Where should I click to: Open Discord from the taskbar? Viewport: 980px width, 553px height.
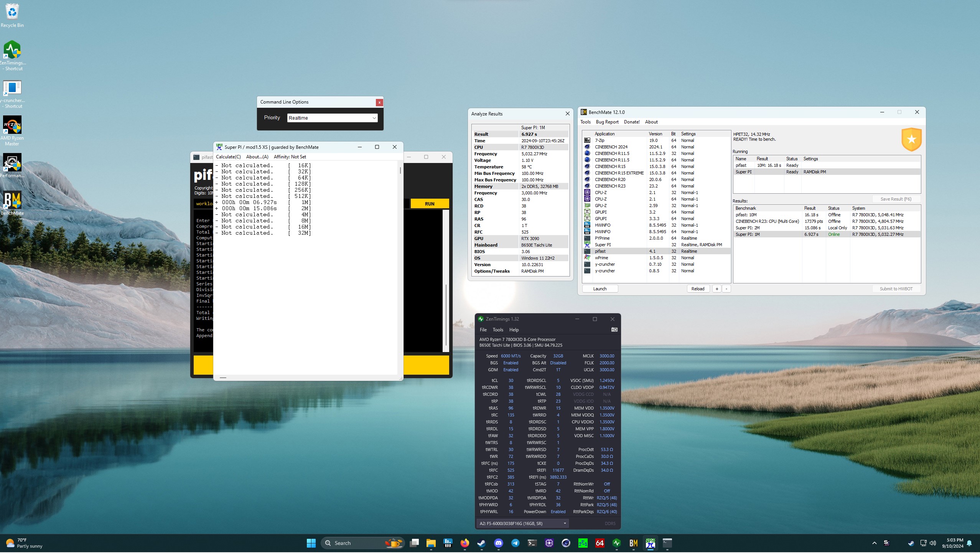499,543
